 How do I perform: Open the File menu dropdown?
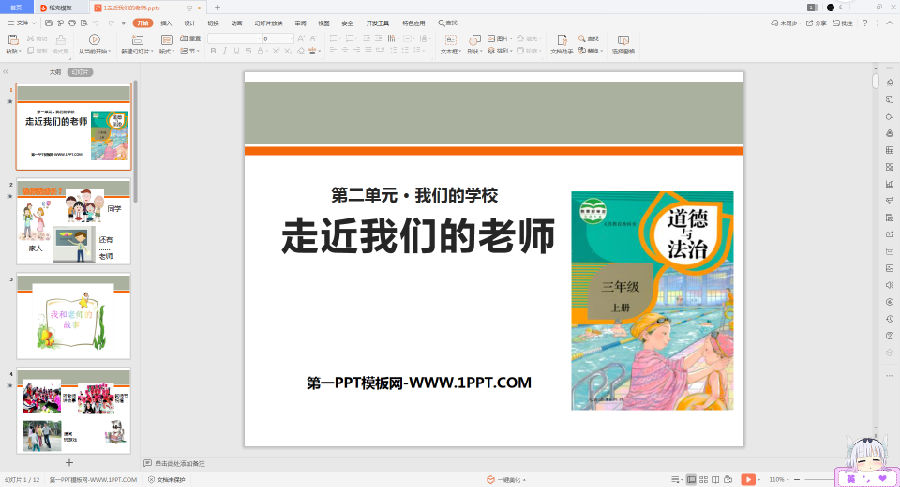[x=22, y=23]
